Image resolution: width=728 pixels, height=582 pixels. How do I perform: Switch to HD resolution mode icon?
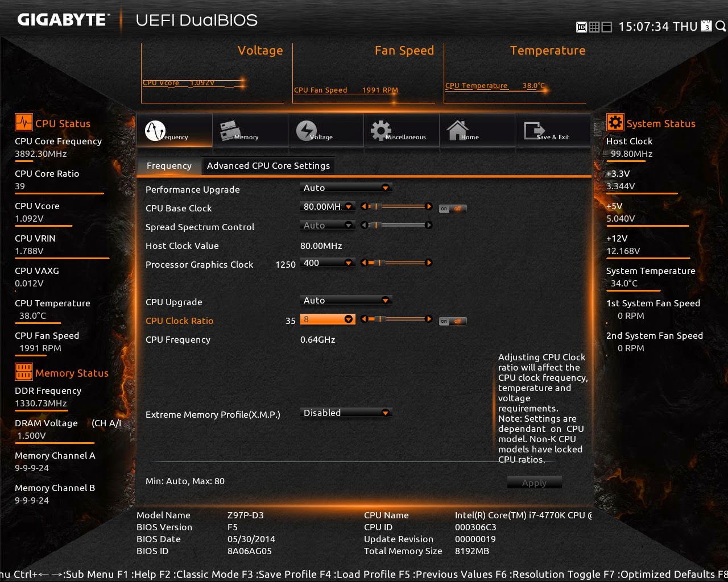(x=582, y=27)
